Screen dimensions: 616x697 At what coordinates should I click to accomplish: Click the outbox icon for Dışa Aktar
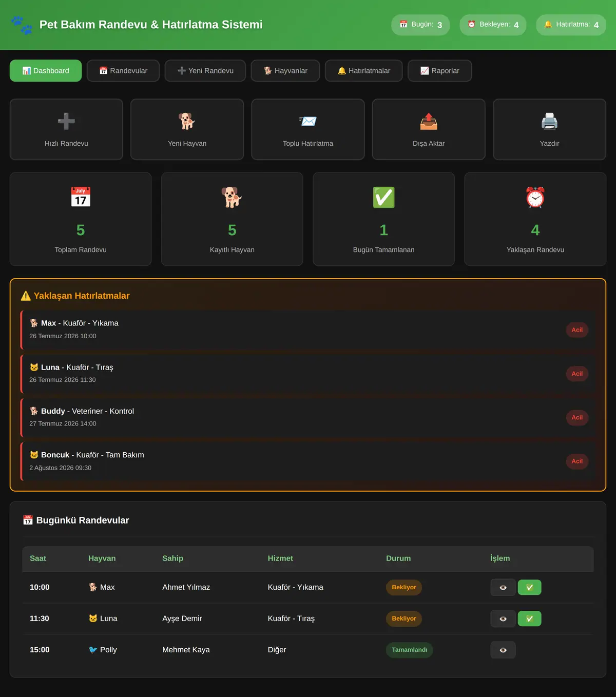[429, 122]
